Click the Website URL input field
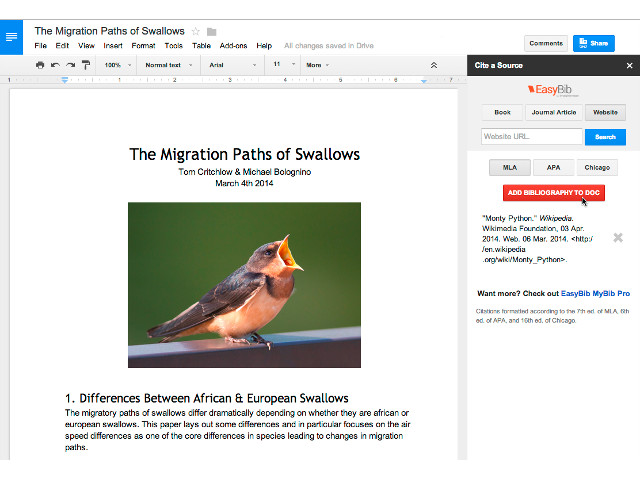640x480 pixels. pyautogui.click(x=531, y=137)
